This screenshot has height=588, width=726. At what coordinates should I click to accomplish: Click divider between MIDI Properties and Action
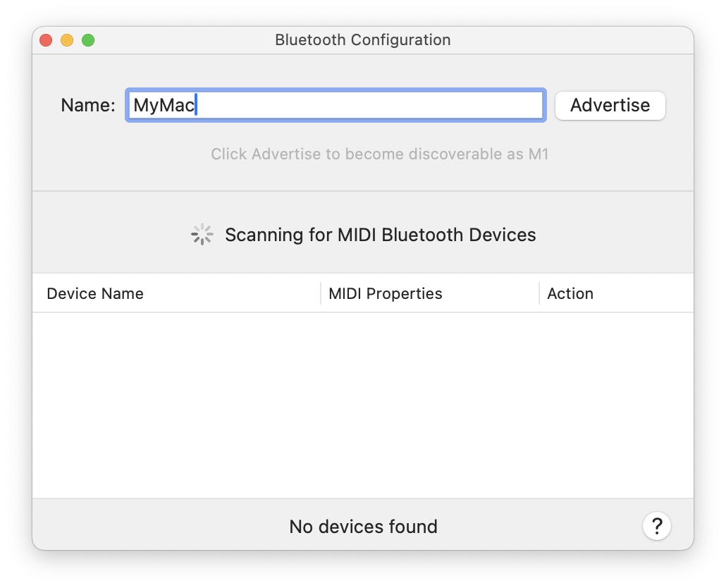point(539,293)
